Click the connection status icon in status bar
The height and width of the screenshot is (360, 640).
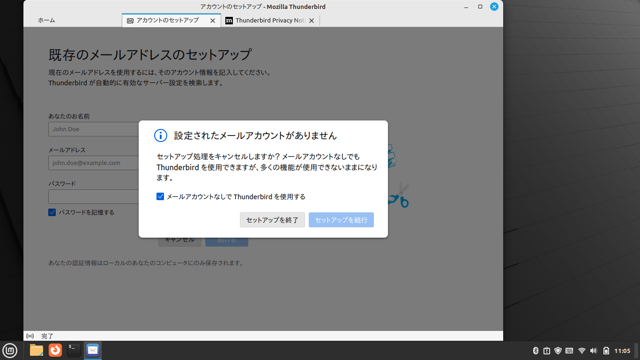click(x=30, y=336)
